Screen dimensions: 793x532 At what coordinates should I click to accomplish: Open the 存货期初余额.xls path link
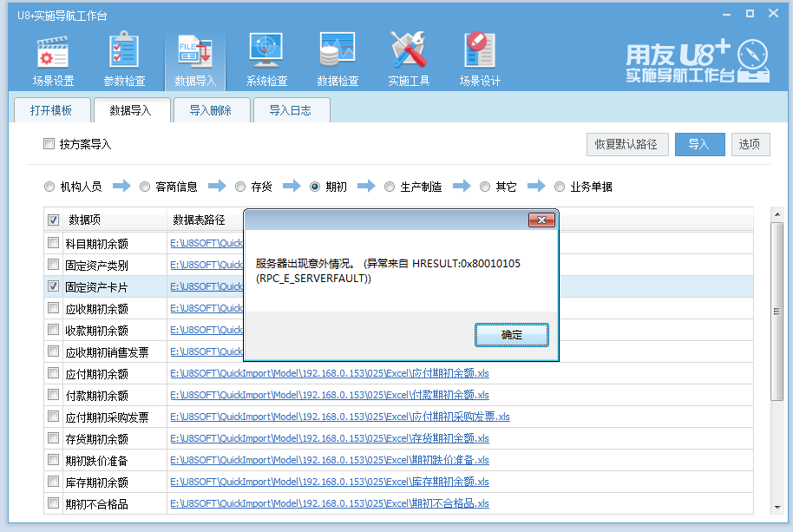click(x=330, y=438)
